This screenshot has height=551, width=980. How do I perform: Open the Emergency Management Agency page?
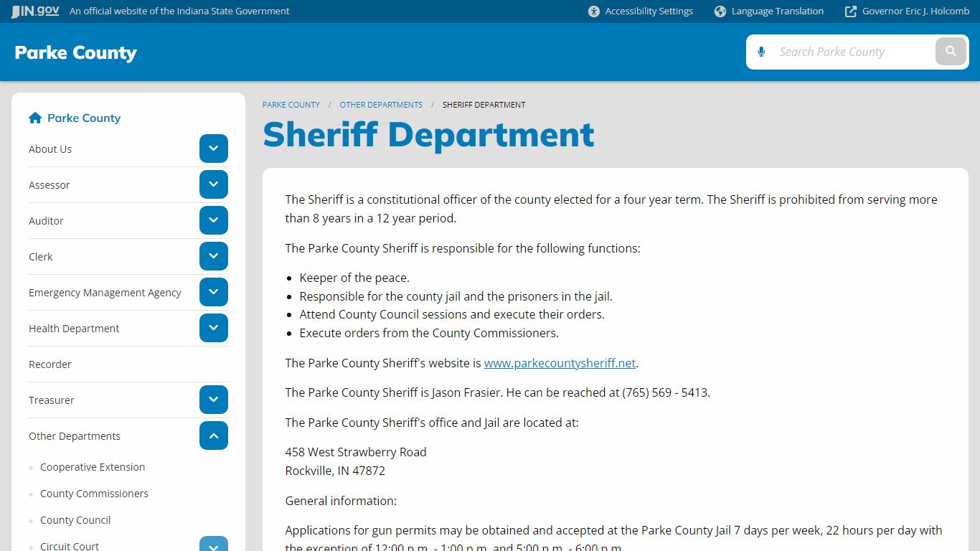coord(105,293)
